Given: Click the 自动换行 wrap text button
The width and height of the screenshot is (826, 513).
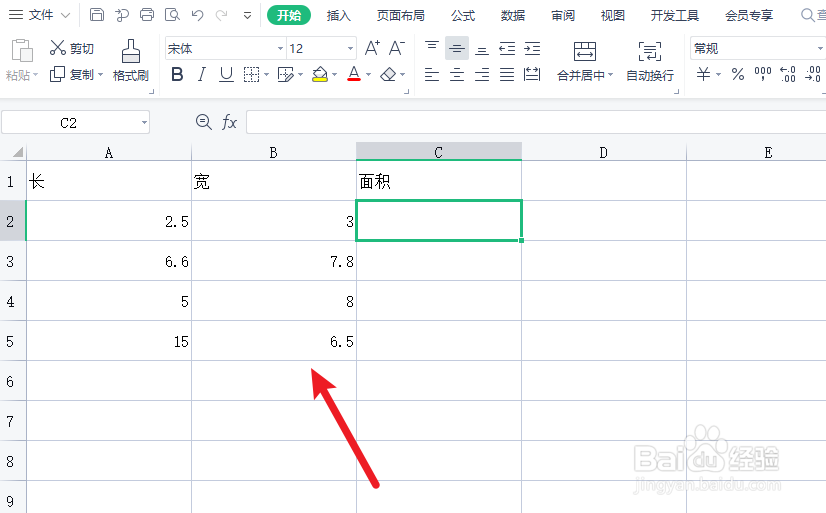Looking at the screenshot, I should (650, 61).
